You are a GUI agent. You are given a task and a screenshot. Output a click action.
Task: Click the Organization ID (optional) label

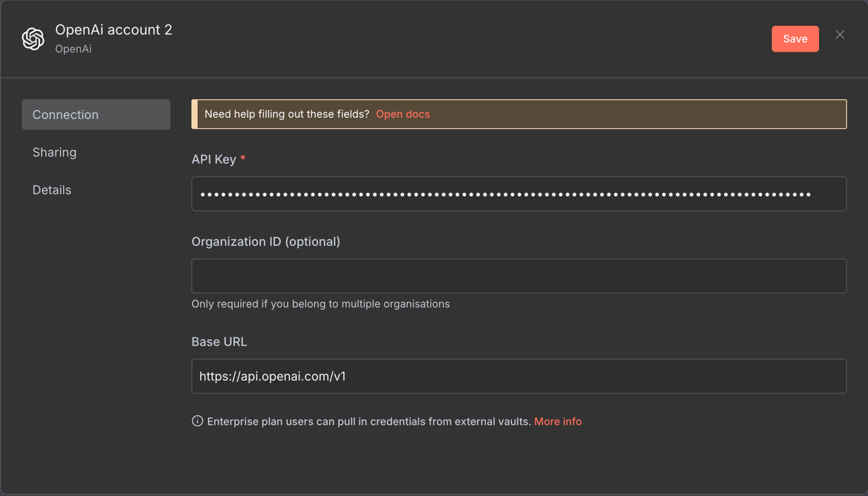pos(265,242)
